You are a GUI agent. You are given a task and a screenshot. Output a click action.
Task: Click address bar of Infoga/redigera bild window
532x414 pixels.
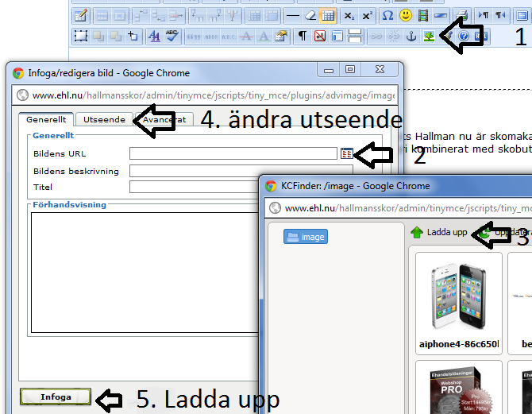pyautogui.click(x=205, y=95)
